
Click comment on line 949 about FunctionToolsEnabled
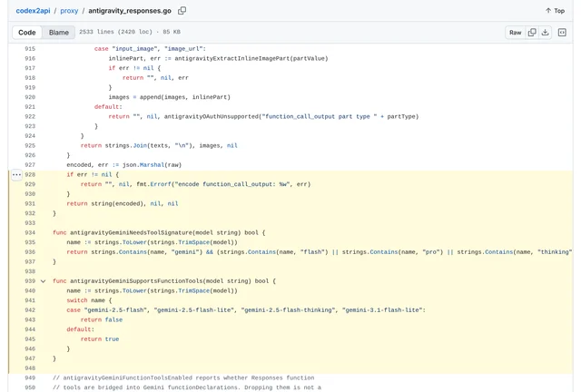(x=183, y=377)
